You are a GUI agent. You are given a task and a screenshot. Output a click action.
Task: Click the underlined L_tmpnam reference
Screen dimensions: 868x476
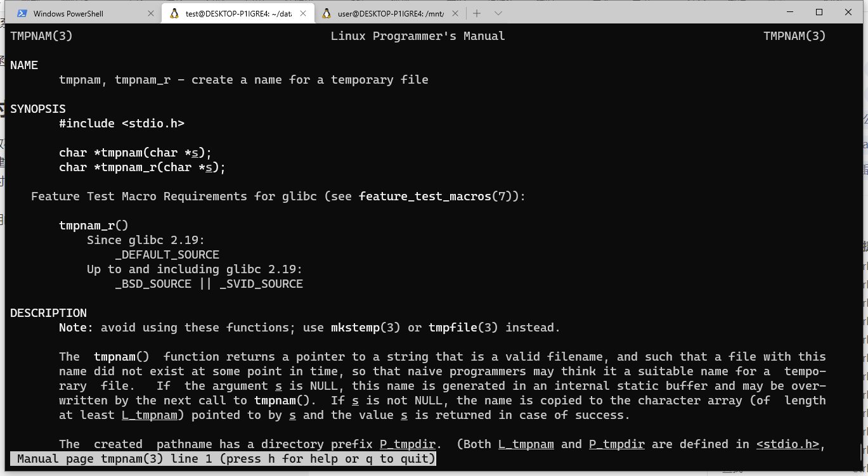(149, 415)
